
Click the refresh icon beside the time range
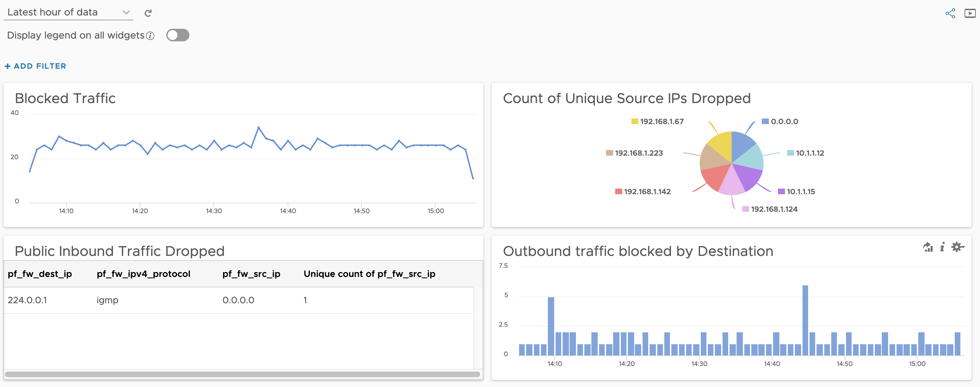tap(148, 13)
